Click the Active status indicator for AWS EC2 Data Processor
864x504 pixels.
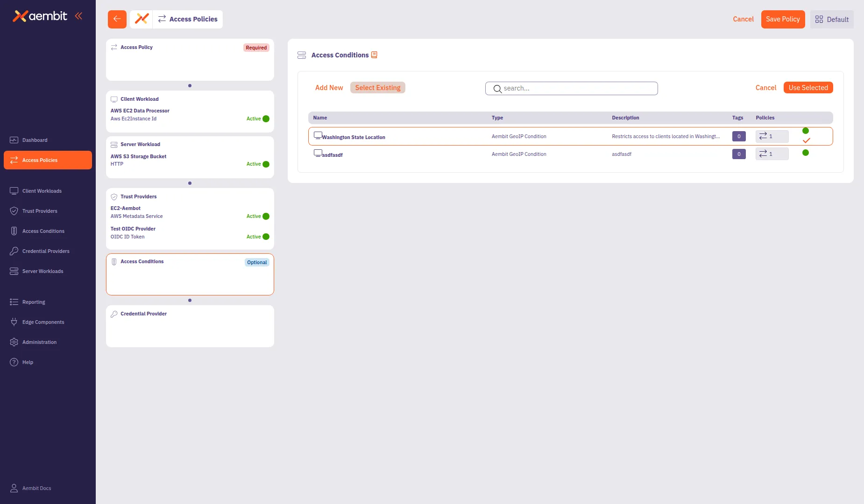[x=257, y=119]
